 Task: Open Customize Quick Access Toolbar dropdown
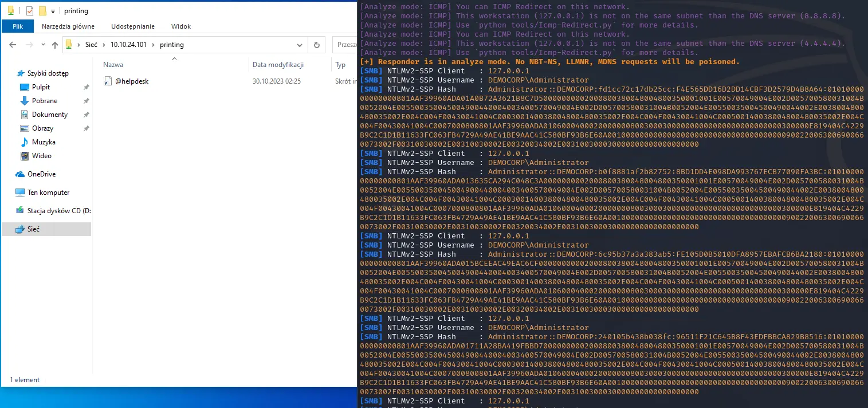[x=53, y=11]
